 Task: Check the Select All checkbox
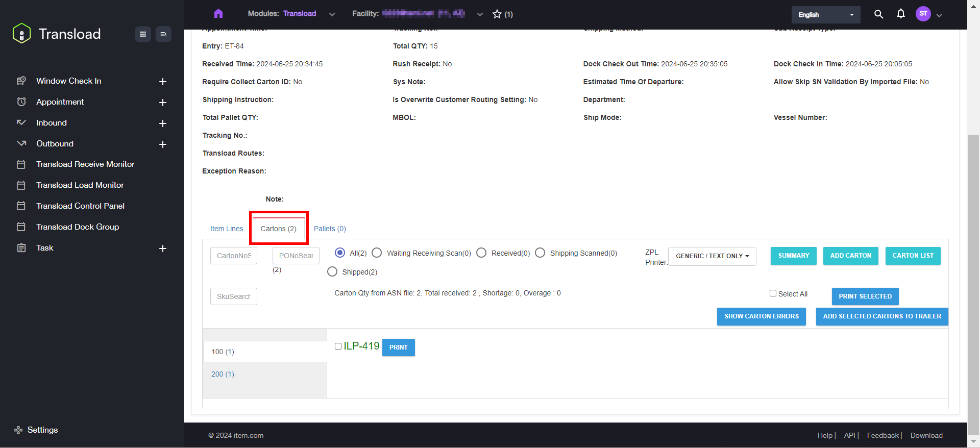click(773, 293)
